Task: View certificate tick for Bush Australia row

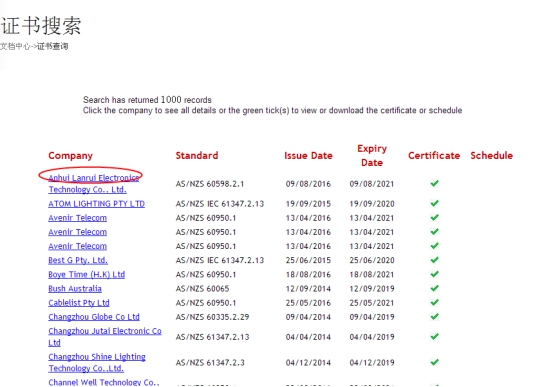Action: [435, 288]
